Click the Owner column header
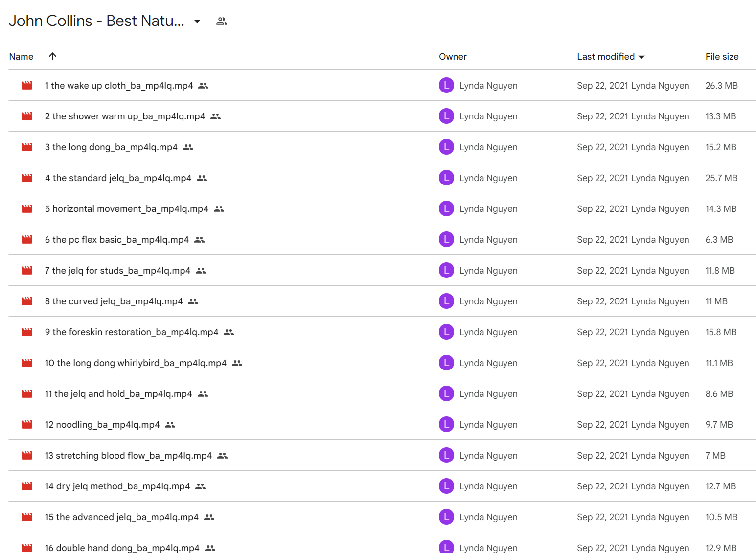This screenshot has width=756, height=553. point(453,57)
